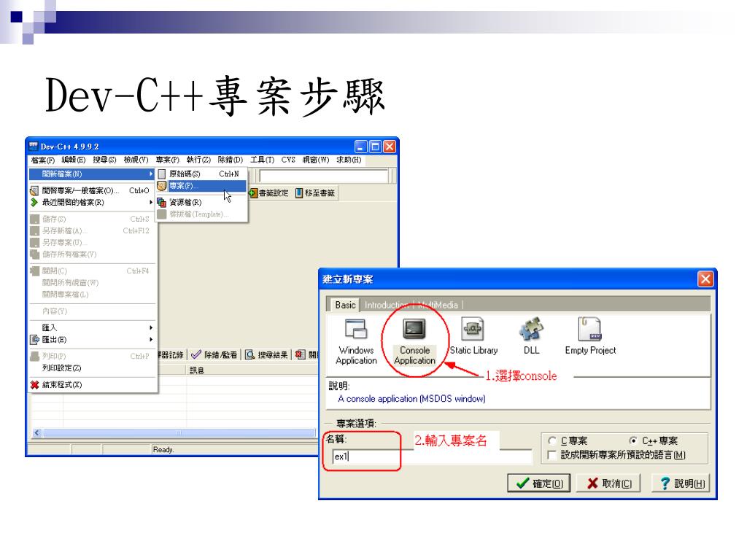Viewport: 747px width, 560px height.
Task: Open the 檢視(V) menu
Action: coord(136,160)
